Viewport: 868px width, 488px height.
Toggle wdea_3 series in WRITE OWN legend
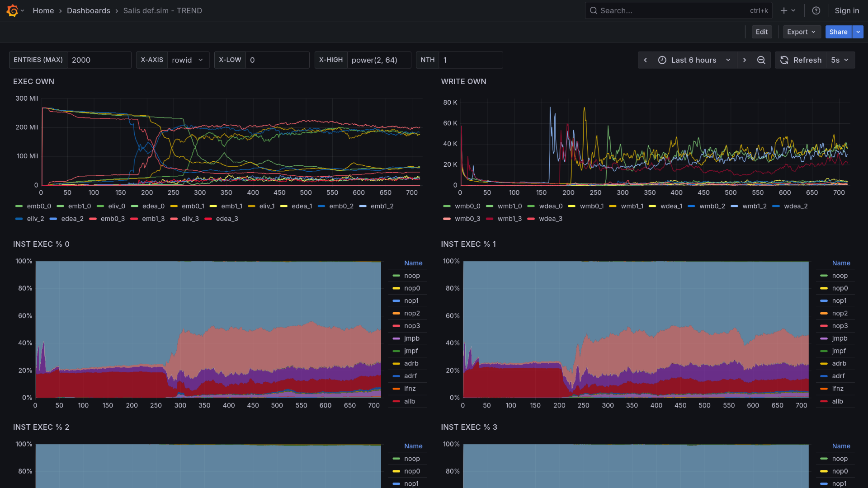pyautogui.click(x=550, y=219)
